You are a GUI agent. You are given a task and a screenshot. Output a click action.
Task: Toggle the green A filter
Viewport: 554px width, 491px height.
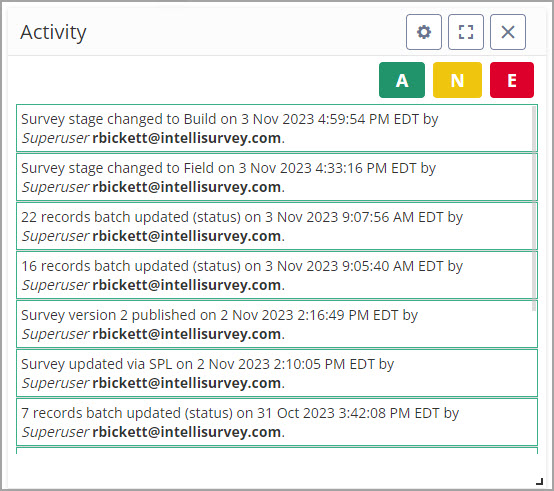pyautogui.click(x=402, y=80)
